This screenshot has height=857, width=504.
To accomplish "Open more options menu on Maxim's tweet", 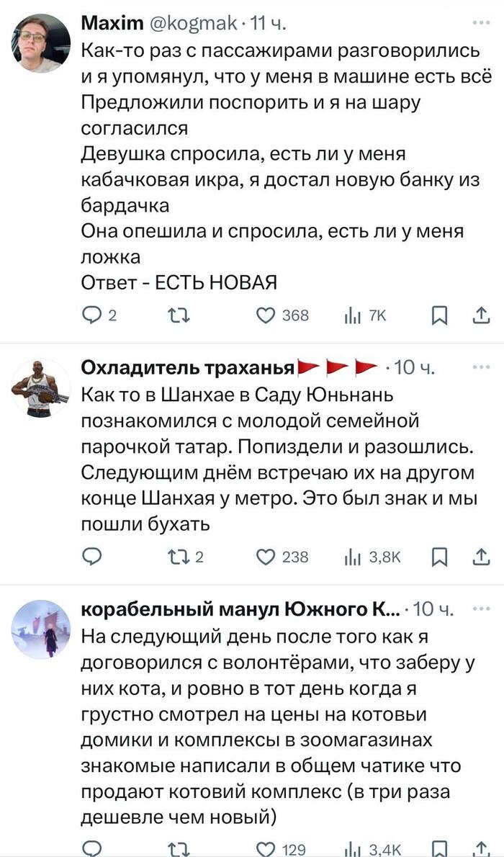I will pyautogui.click(x=480, y=24).
